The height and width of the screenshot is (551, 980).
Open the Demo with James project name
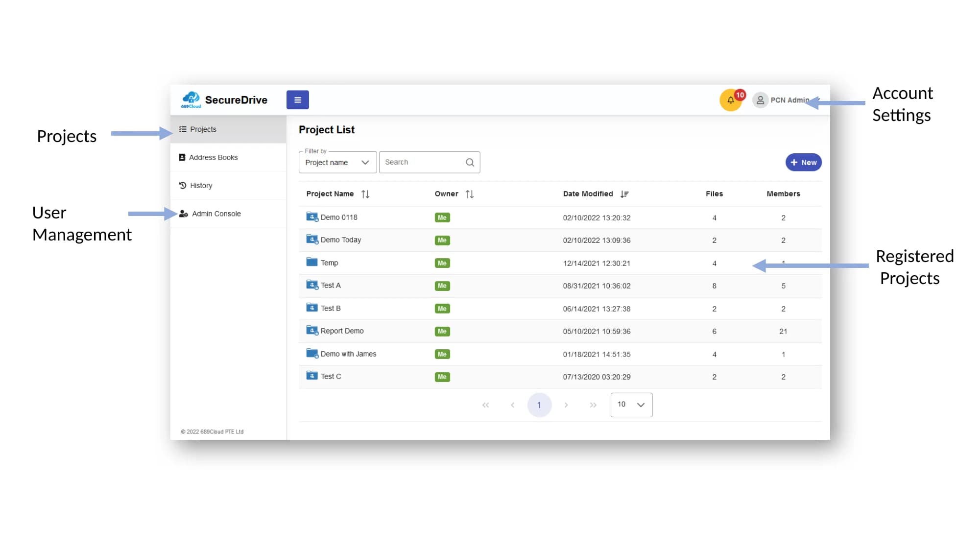click(x=348, y=354)
